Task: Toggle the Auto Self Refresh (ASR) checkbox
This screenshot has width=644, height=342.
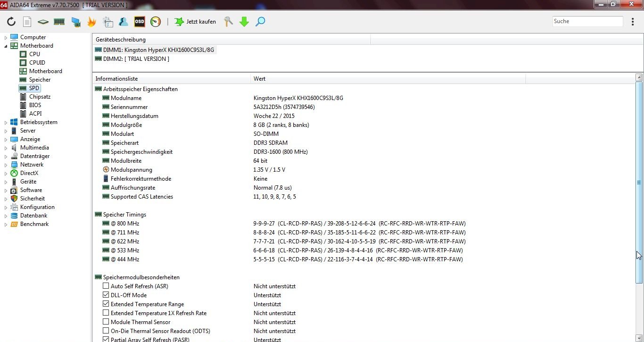Action: click(x=106, y=286)
